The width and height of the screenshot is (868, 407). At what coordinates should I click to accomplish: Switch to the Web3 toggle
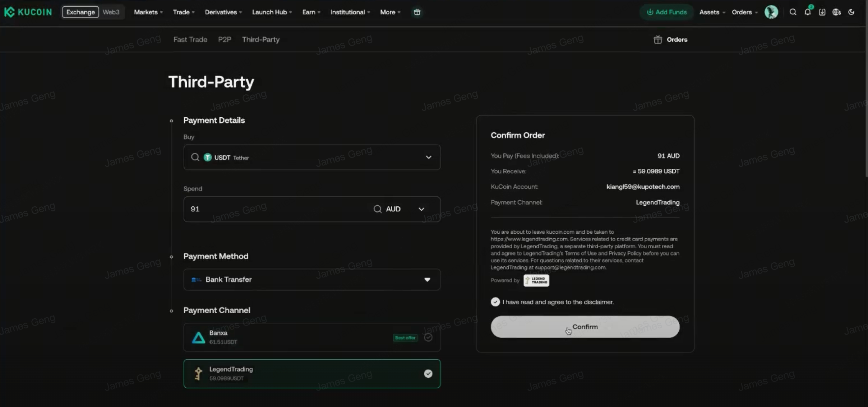pyautogui.click(x=111, y=12)
